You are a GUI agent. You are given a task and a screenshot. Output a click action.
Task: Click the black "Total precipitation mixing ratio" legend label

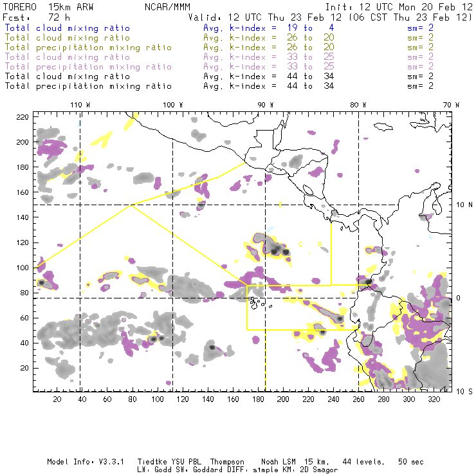[88, 86]
